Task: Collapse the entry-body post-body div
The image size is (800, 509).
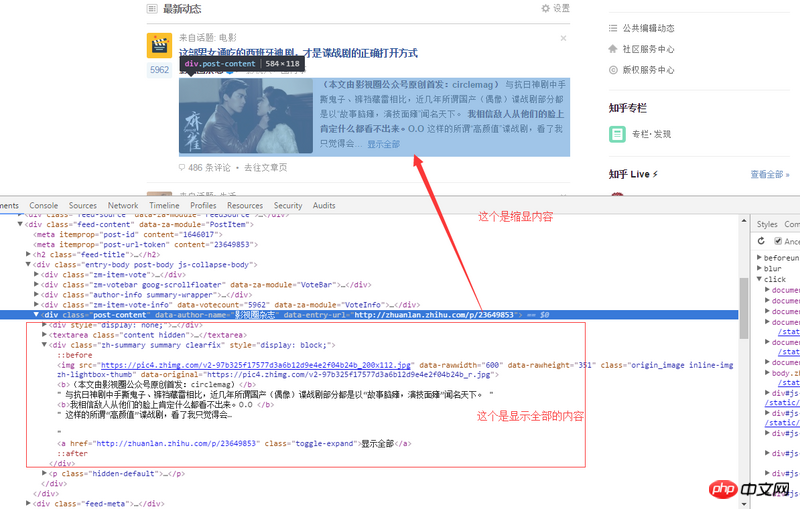Action: click(x=28, y=264)
